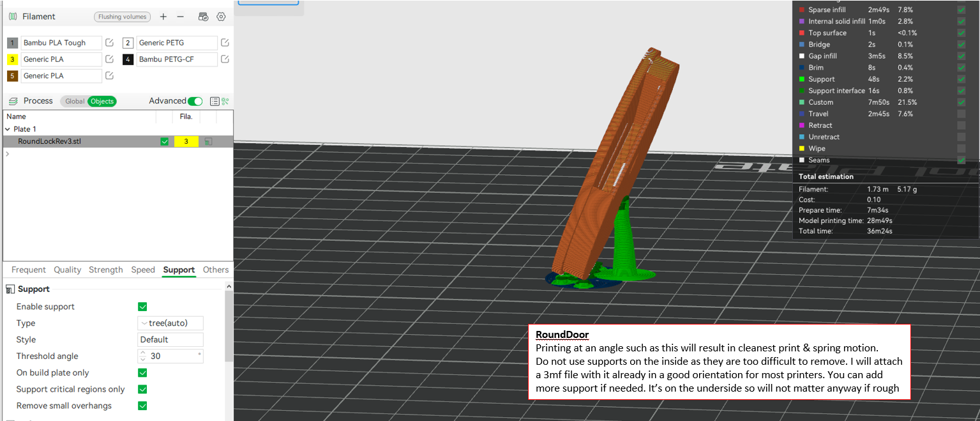980x421 pixels.
Task: Click the remove filament minus icon
Action: pos(181,17)
